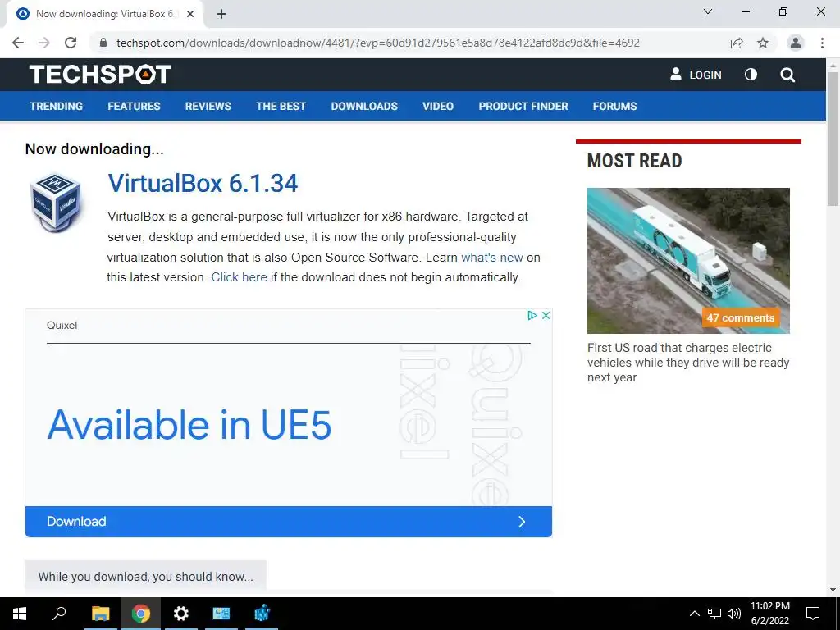Show hidden tray icons chevron

click(x=694, y=614)
